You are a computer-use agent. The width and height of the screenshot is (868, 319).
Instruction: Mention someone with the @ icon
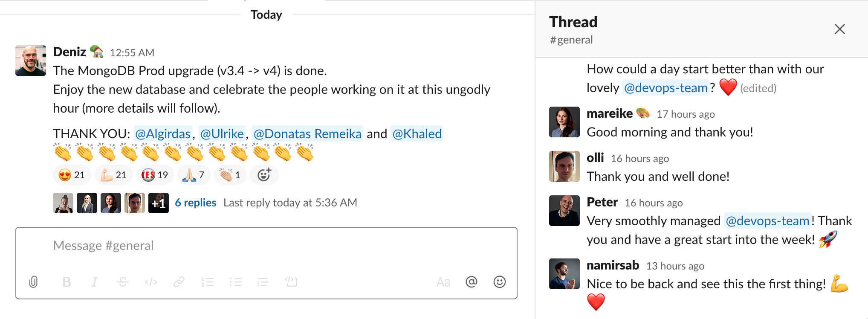[x=472, y=282]
